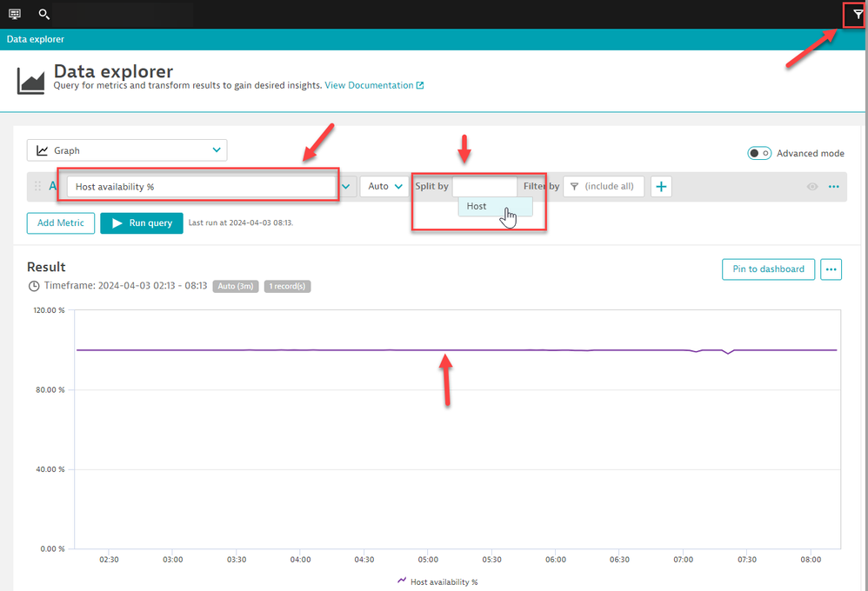Click the Data explorer chart logo icon
The image size is (868, 591).
(31, 79)
